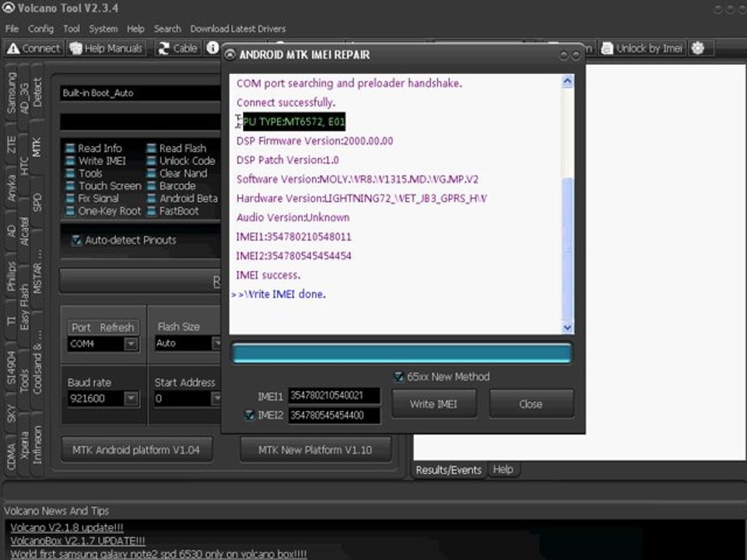This screenshot has width=747, height=560.
Task: Switch to the ZTE side tab
Action: point(11,145)
